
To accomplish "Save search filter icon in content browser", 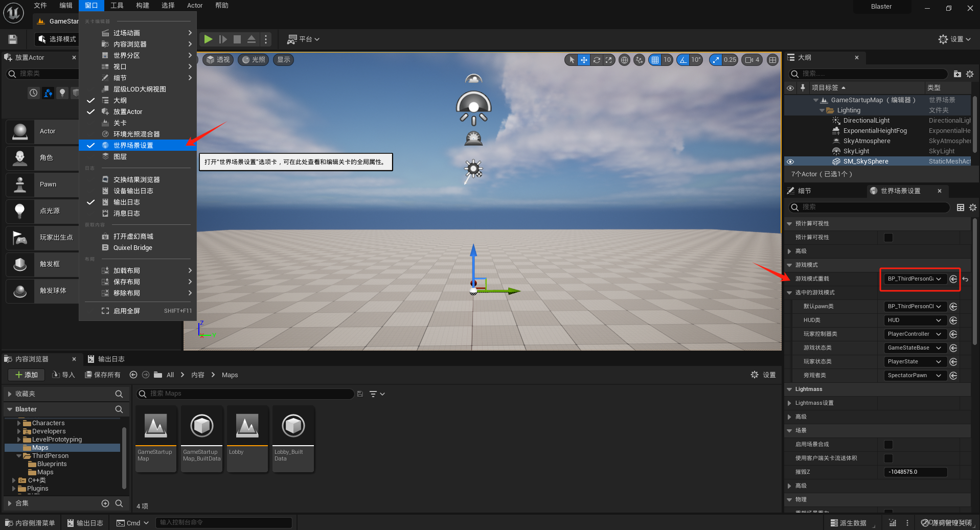I will 360,394.
